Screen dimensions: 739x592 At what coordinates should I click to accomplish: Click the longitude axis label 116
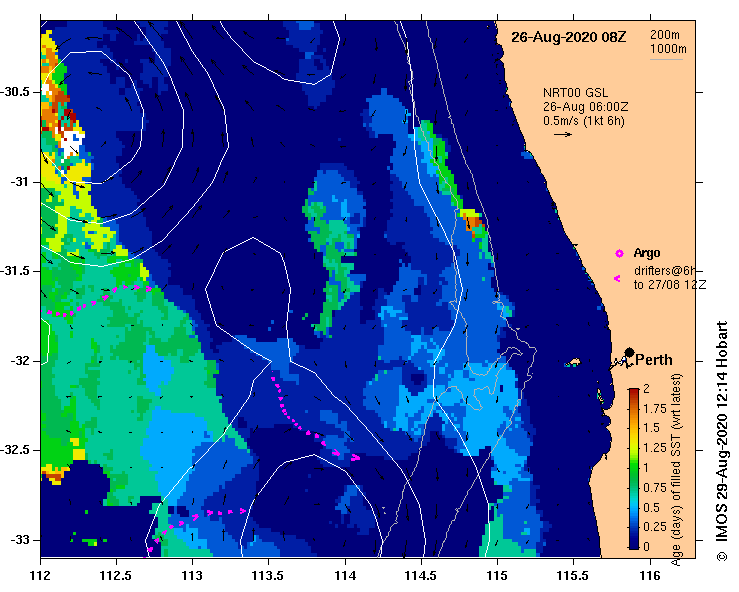650,576
